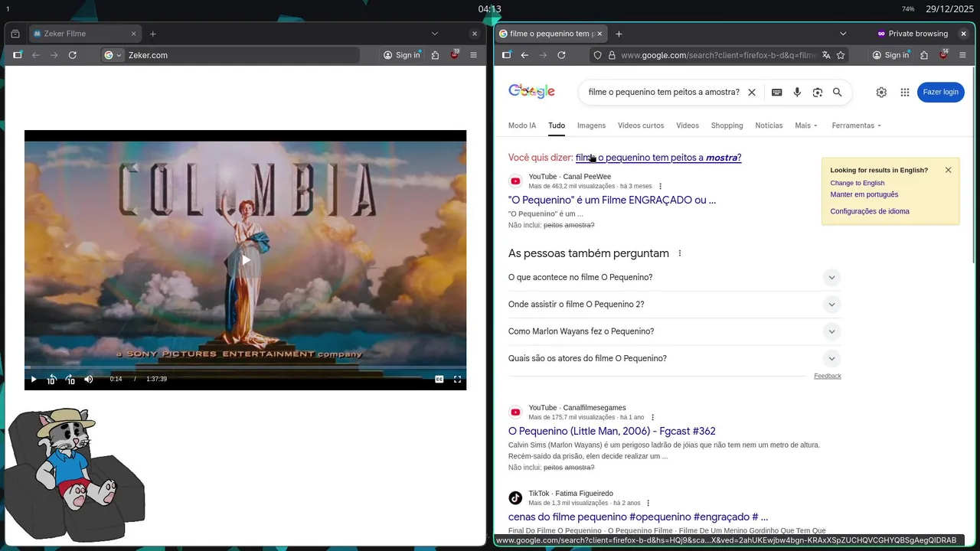The width and height of the screenshot is (980, 551).
Task: Switch to Shopping results tab
Action: click(x=727, y=126)
